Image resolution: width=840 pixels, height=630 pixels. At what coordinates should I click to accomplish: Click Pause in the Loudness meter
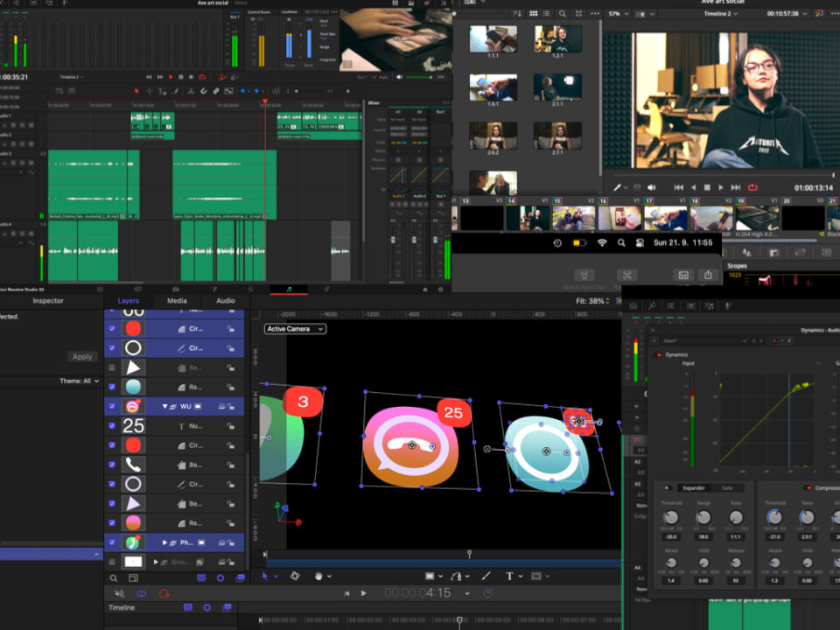(x=290, y=65)
